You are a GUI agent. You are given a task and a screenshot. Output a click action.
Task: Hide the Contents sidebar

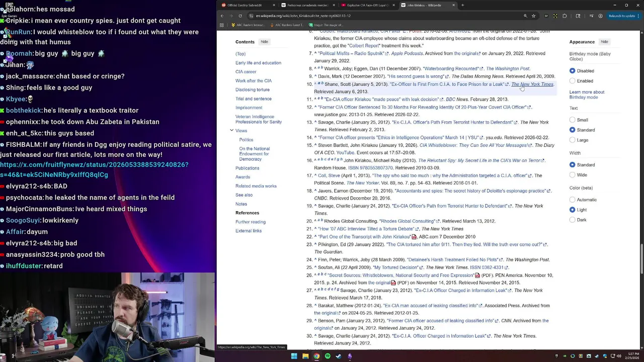264,42
